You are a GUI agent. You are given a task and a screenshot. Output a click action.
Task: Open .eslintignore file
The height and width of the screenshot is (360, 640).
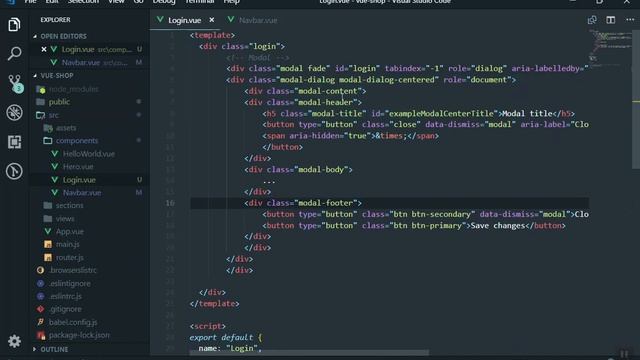69,283
